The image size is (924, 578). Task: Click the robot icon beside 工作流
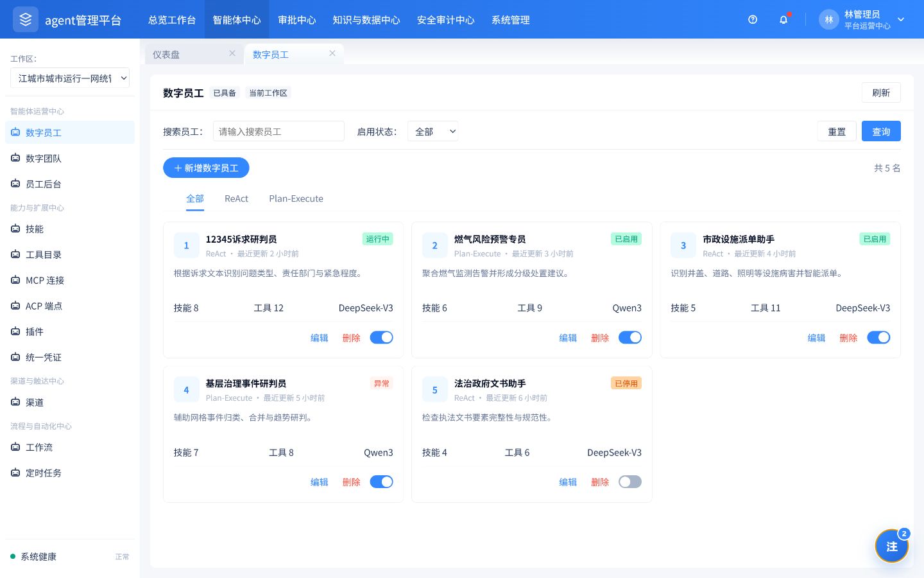pyautogui.click(x=15, y=447)
